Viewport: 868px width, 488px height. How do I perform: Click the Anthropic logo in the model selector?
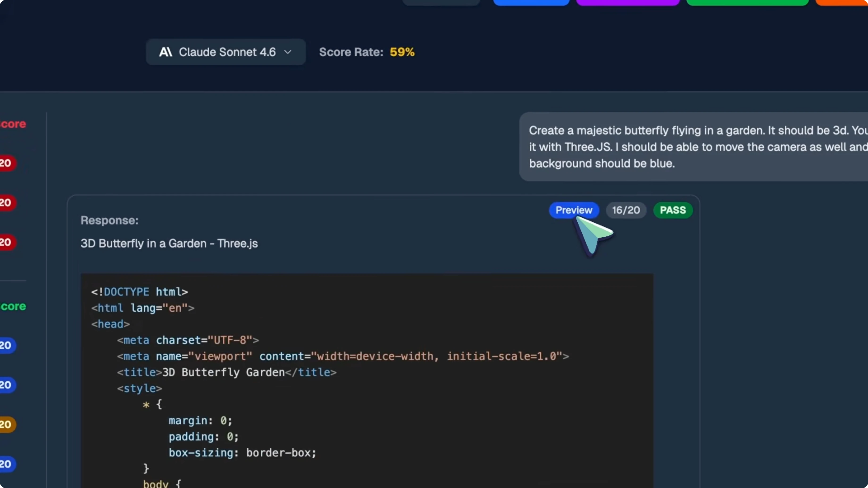click(166, 52)
